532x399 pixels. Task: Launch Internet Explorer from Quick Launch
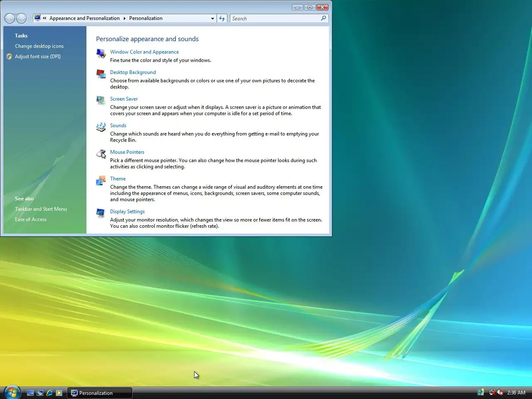(49, 393)
